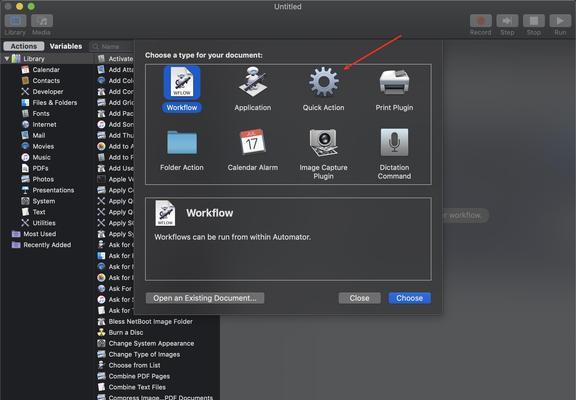576x400 pixels.
Task: Select Developer category in Library
Action: [48, 91]
